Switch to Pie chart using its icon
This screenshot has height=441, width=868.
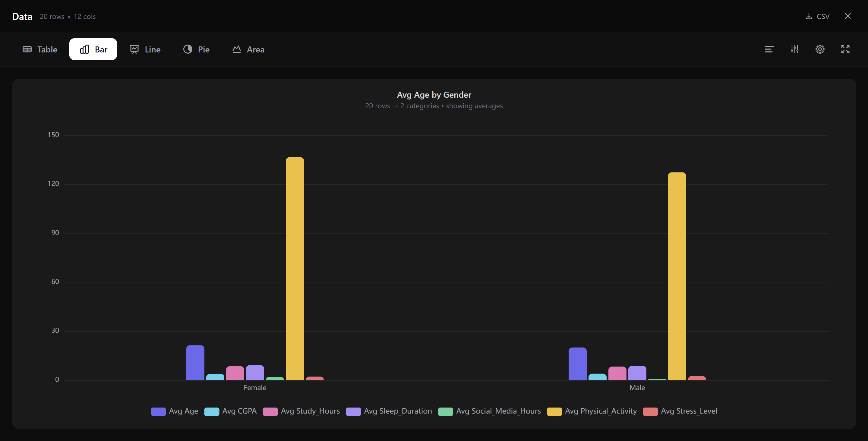[x=196, y=49]
